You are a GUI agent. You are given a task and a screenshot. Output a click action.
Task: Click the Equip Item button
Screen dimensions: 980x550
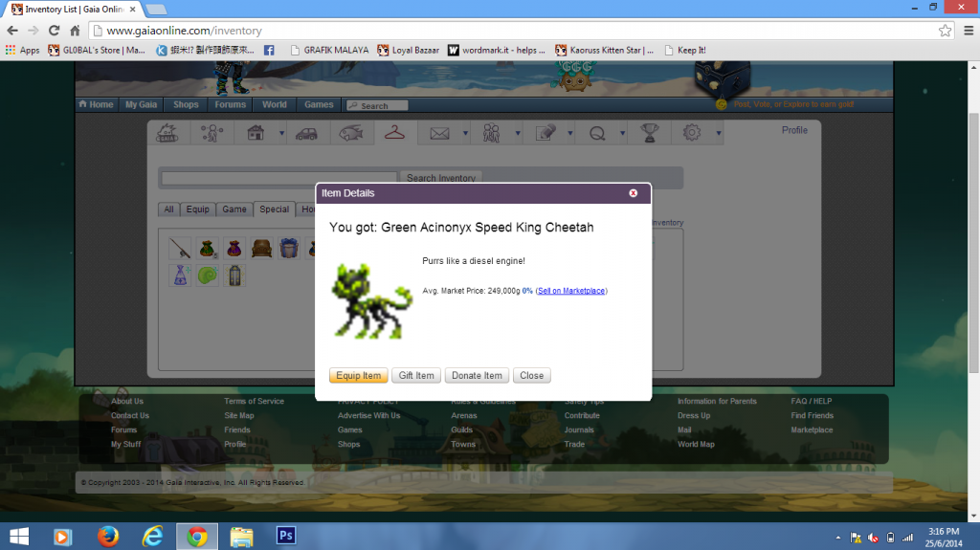coord(358,376)
